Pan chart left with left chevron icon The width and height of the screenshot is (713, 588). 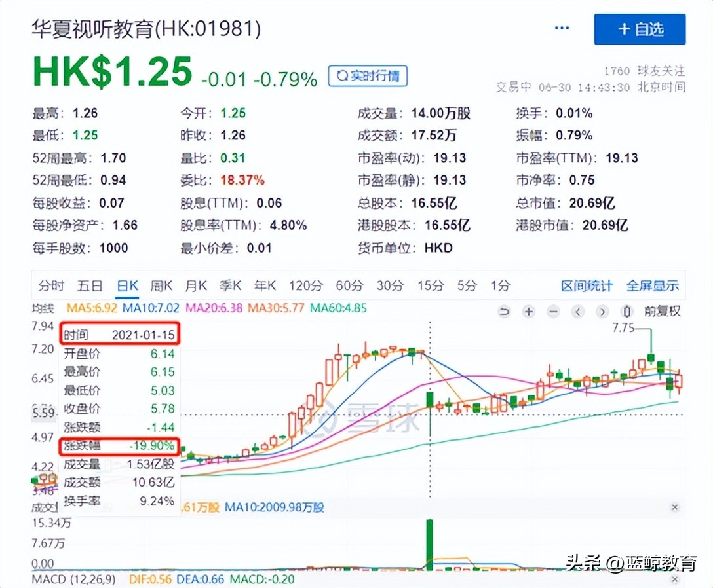pos(577,312)
